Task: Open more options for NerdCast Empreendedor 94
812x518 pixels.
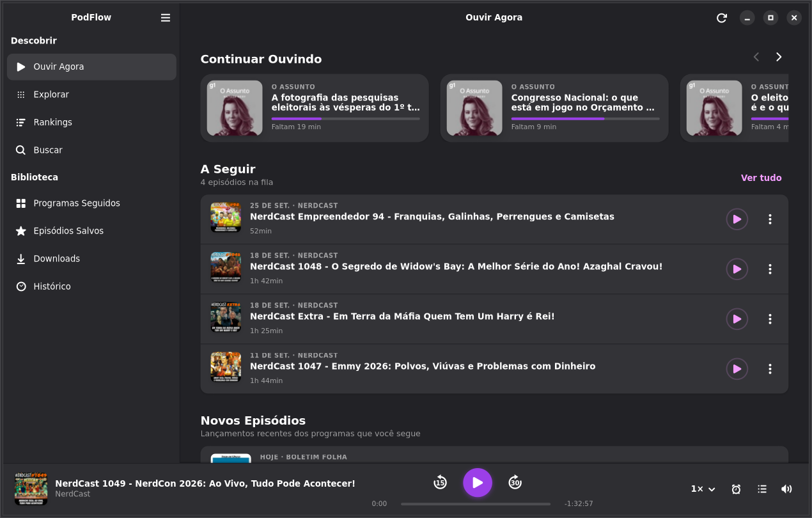Action: click(770, 219)
